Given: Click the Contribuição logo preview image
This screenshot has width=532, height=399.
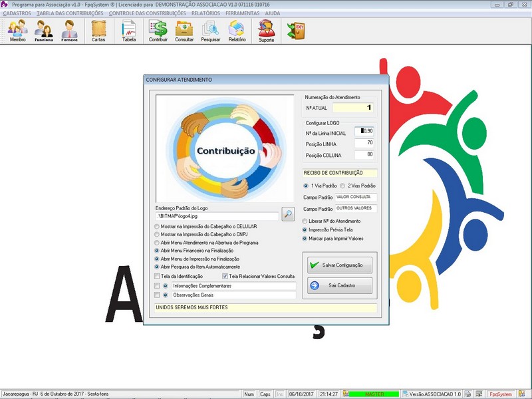Looking at the screenshot, I should click(x=225, y=148).
